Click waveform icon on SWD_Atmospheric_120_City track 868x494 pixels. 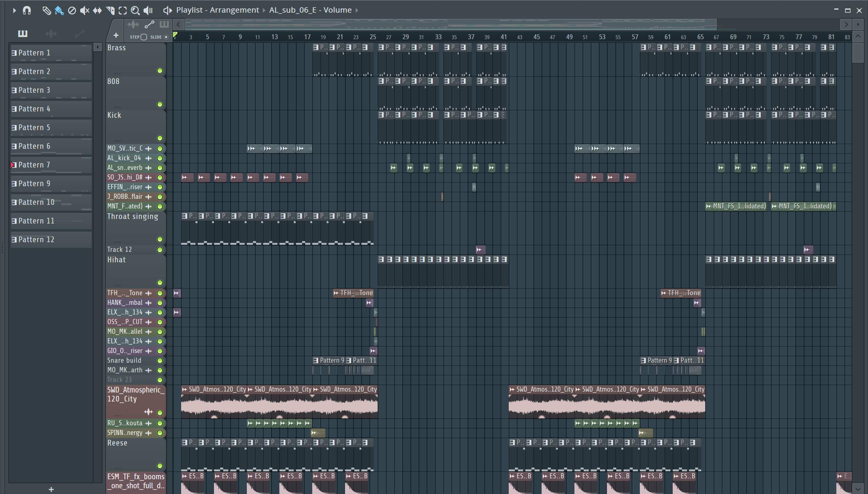[148, 412]
